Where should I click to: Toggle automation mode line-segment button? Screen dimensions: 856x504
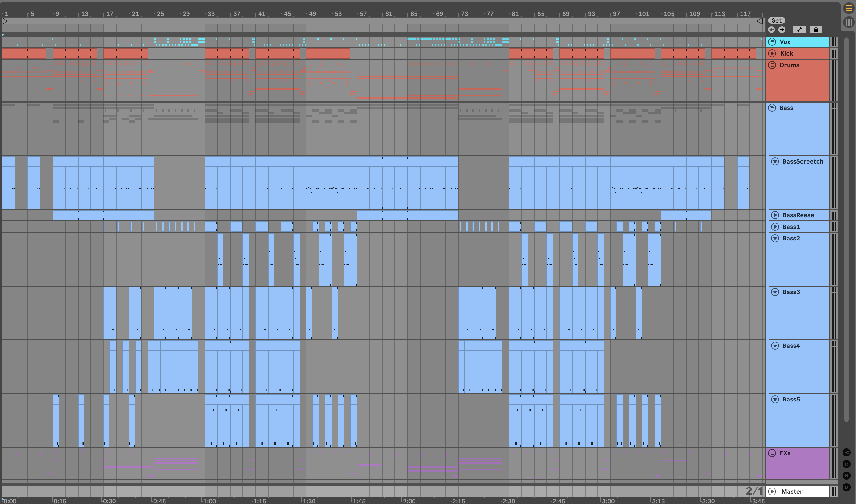click(799, 30)
